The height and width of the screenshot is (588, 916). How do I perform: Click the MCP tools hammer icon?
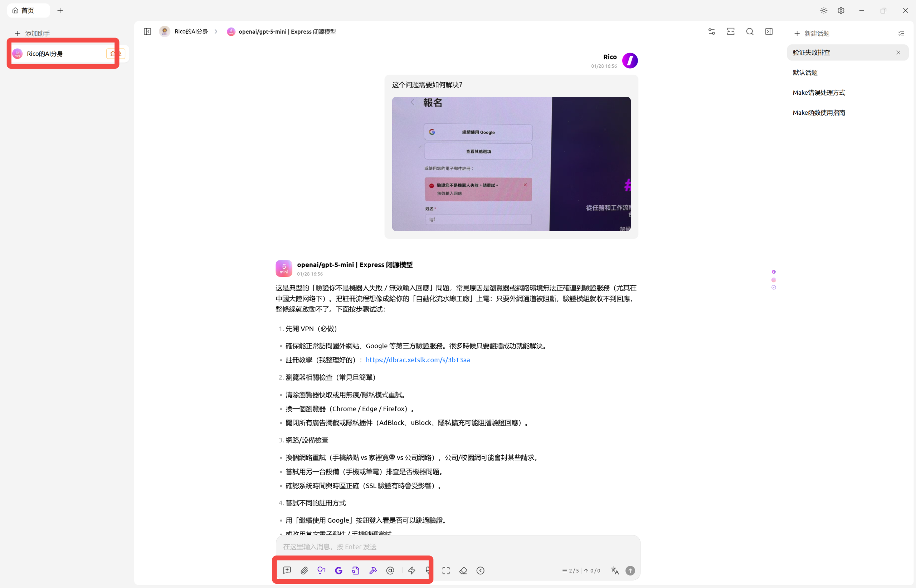pyautogui.click(x=373, y=570)
